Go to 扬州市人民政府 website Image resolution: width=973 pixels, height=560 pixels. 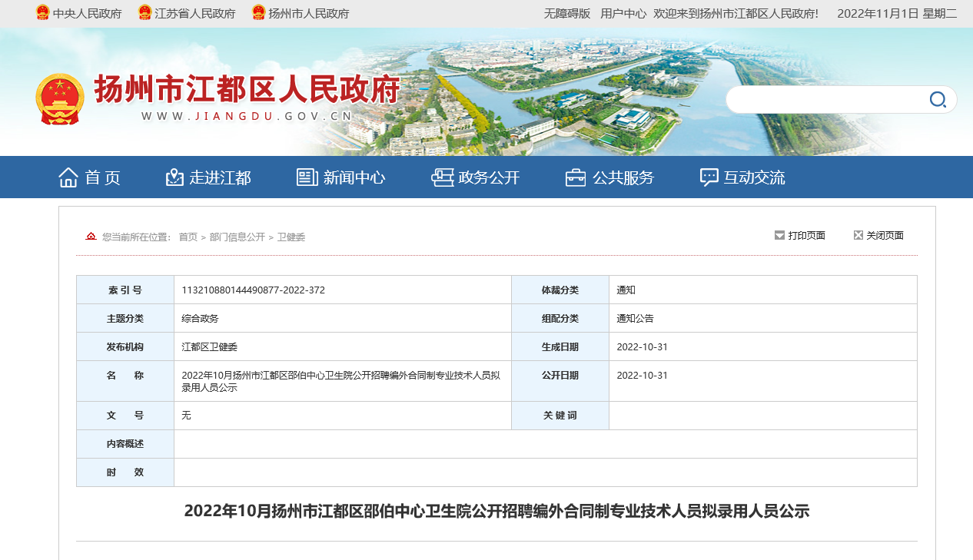coord(308,14)
